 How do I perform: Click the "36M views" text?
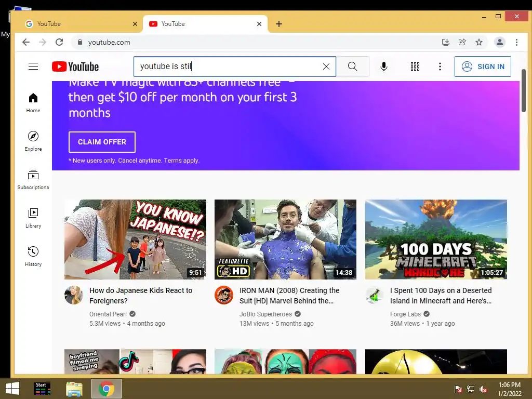(x=405, y=324)
